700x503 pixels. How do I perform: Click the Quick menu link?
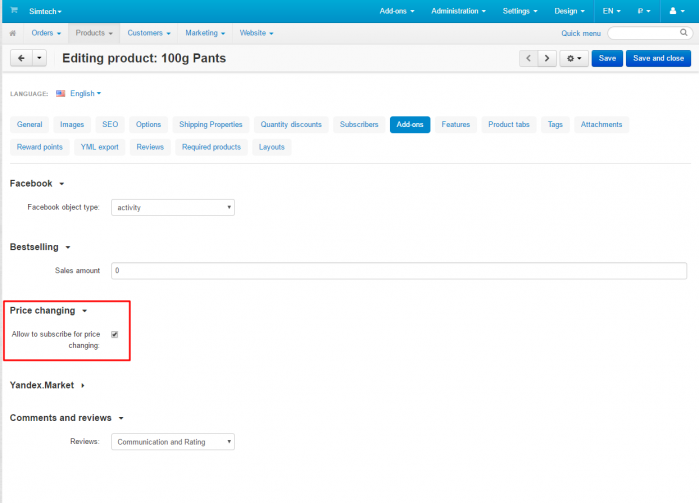pyautogui.click(x=581, y=33)
